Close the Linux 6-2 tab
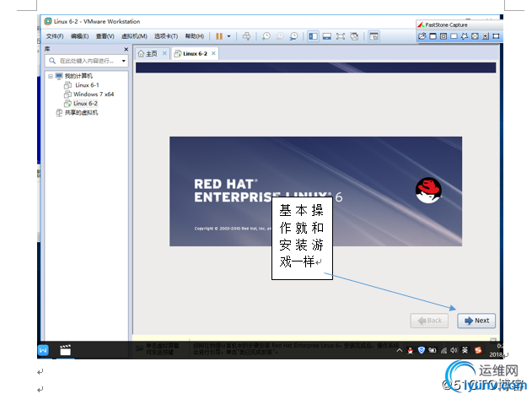 click(x=213, y=53)
